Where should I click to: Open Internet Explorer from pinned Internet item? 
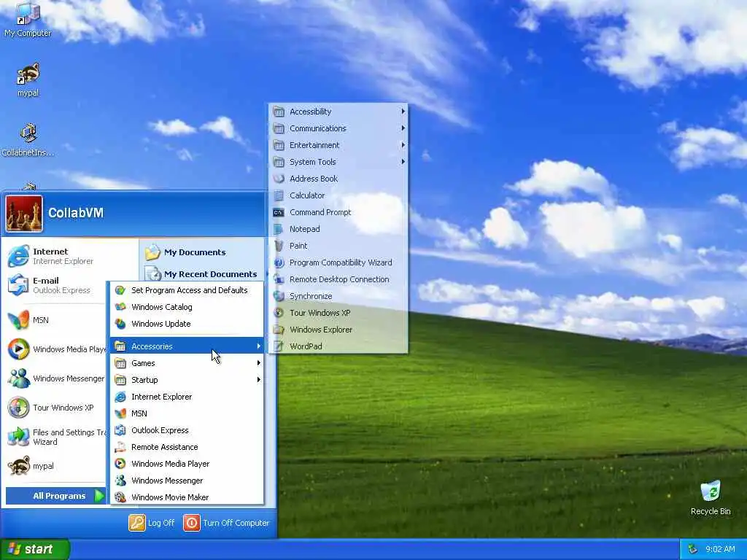pyautogui.click(x=71, y=256)
